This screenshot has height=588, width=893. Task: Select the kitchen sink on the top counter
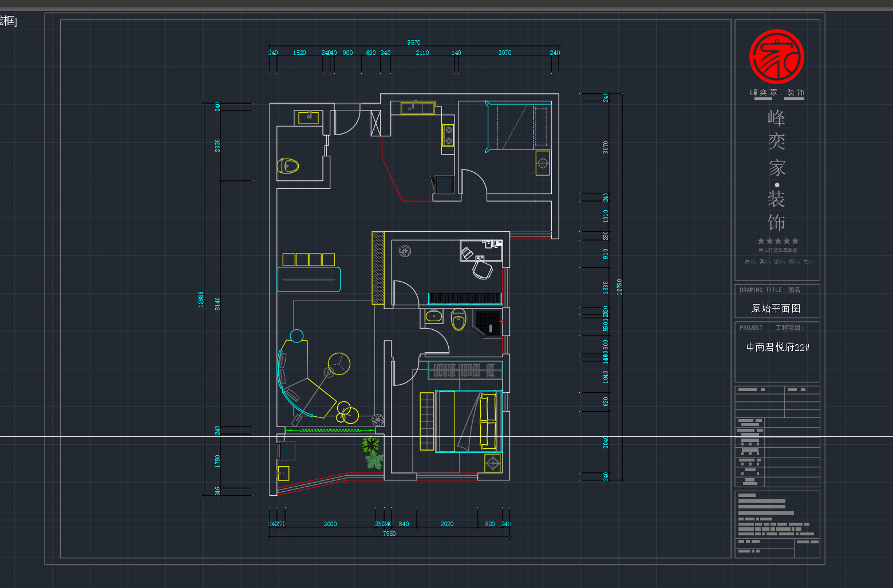(417, 108)
